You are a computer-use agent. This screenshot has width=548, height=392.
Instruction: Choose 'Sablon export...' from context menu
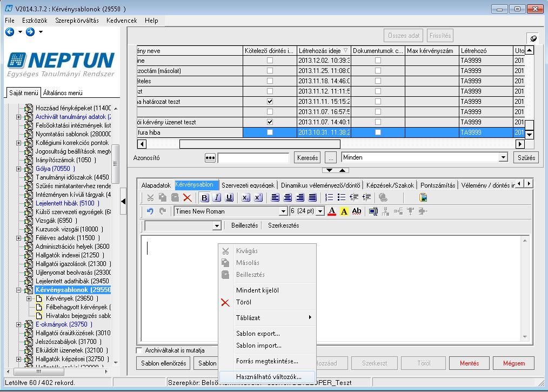(258, 333)
